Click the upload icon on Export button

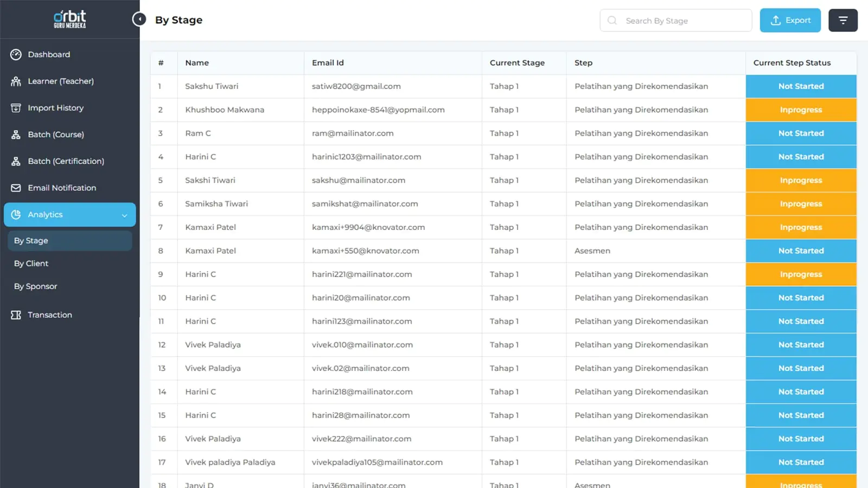click(776, 21)
